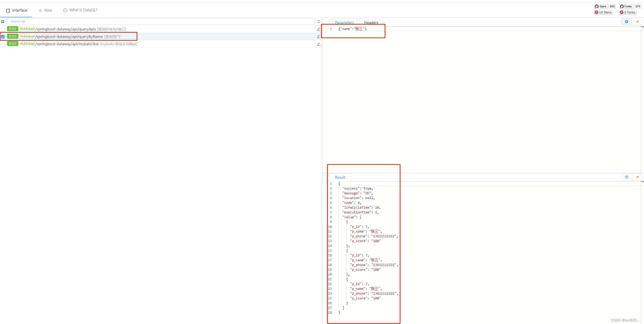The width and height of the screenshot is (644, 324).
Task: Run the request with the green play button
Action: (x=626, y=22)
